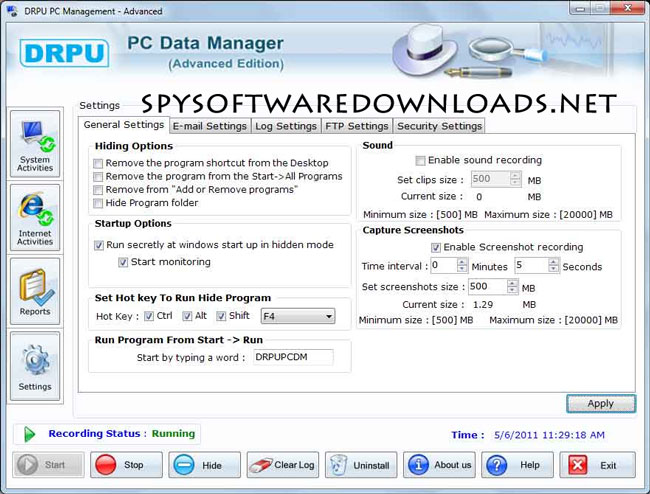Click the DRPUPCDM run word field
This screenshot has height=494, width=650.
[x=293, y=357]
